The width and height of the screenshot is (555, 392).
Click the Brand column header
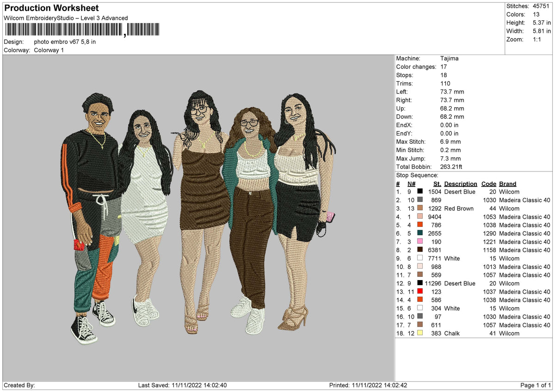[x=507, y=184]
